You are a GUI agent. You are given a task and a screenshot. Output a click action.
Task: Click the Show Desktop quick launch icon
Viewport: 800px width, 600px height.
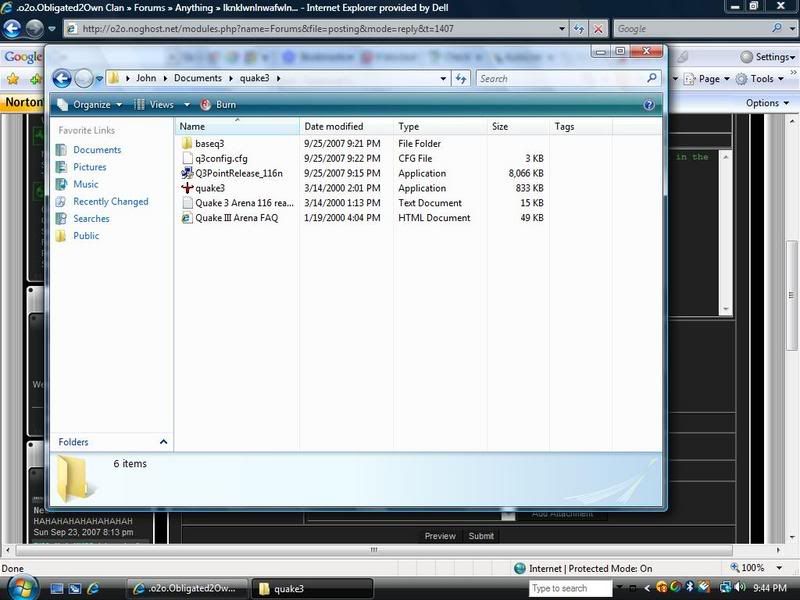click(x=57, y=588)
